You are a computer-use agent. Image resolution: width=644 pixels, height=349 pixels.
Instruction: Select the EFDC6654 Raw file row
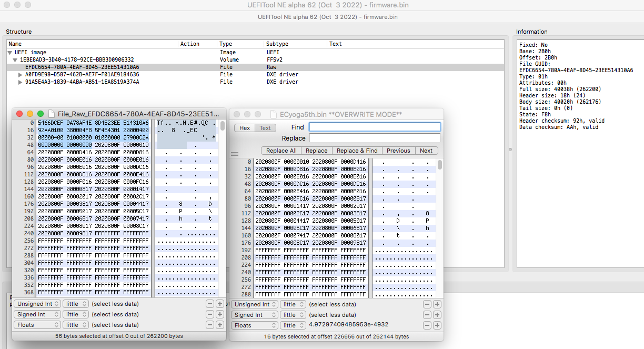pyautogui.click(x=82, y=67)
